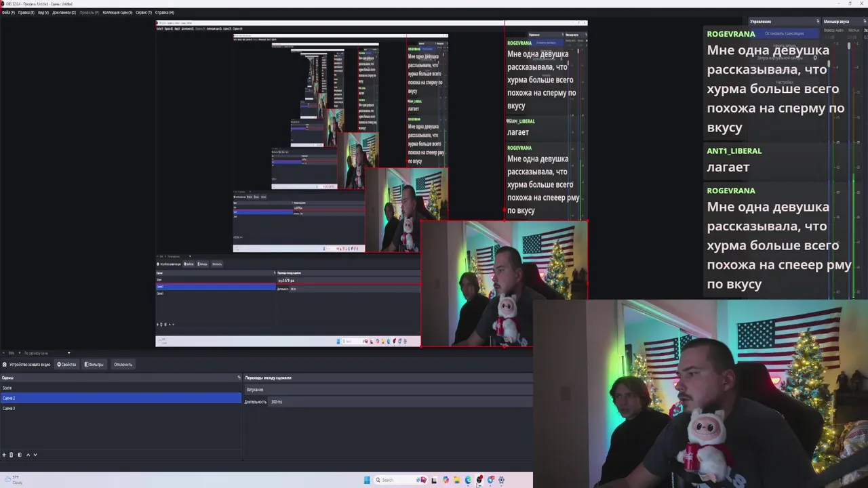Screen dimensions: 868x488
Task: Click the Настройки button in controls
Action: pyautogui.click(x=785, y=82)
